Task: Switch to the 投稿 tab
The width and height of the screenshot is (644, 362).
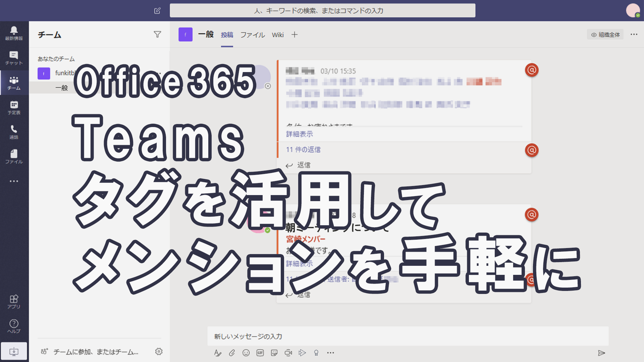Action: pos(227,35)
